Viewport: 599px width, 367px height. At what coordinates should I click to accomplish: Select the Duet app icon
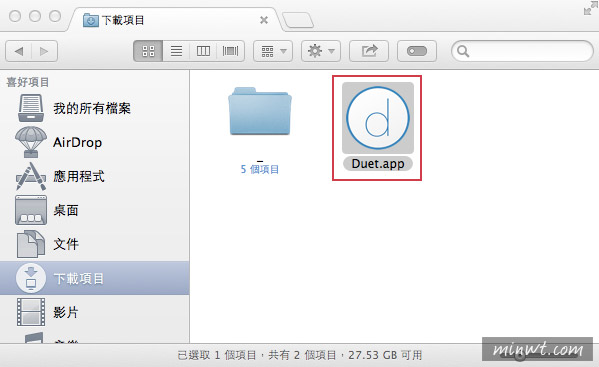pyautogui.click(x=378, y=118)
